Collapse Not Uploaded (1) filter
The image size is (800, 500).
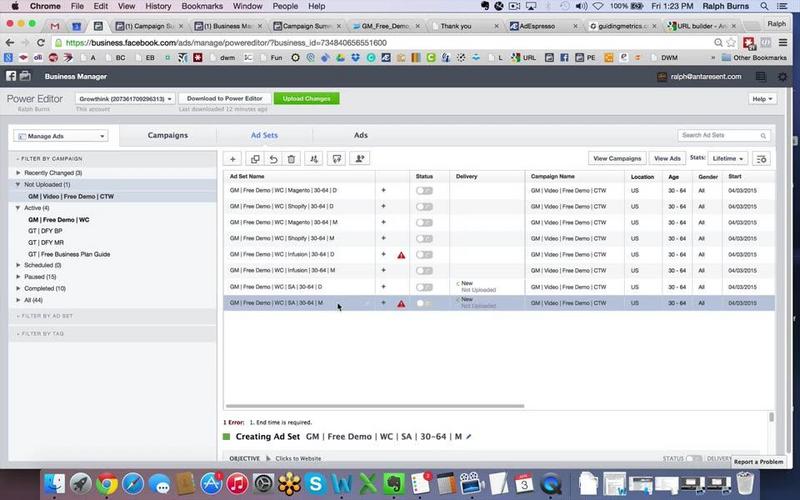click(18, 184)
